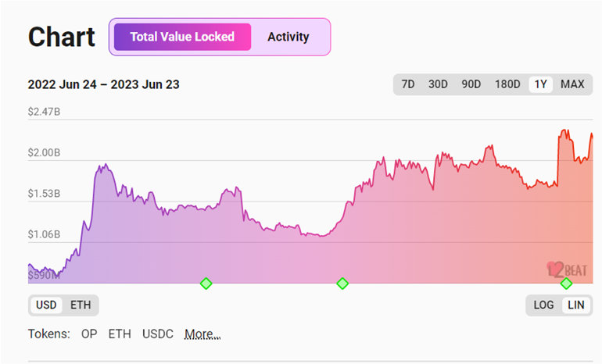Choose the USDC token filter
602x364 pixels.
(x=157, y=334)
